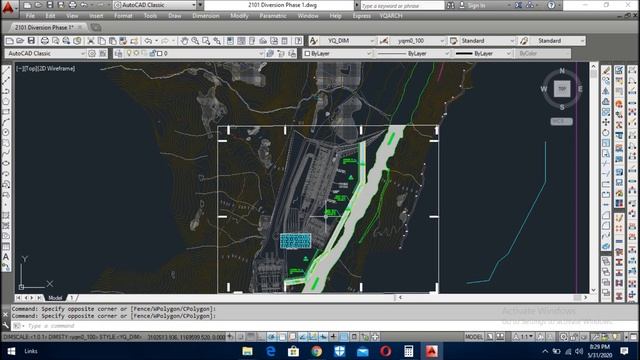The width and height of the screenshot is (640, 360).
Task: Open the File menu
Action: 30,16
